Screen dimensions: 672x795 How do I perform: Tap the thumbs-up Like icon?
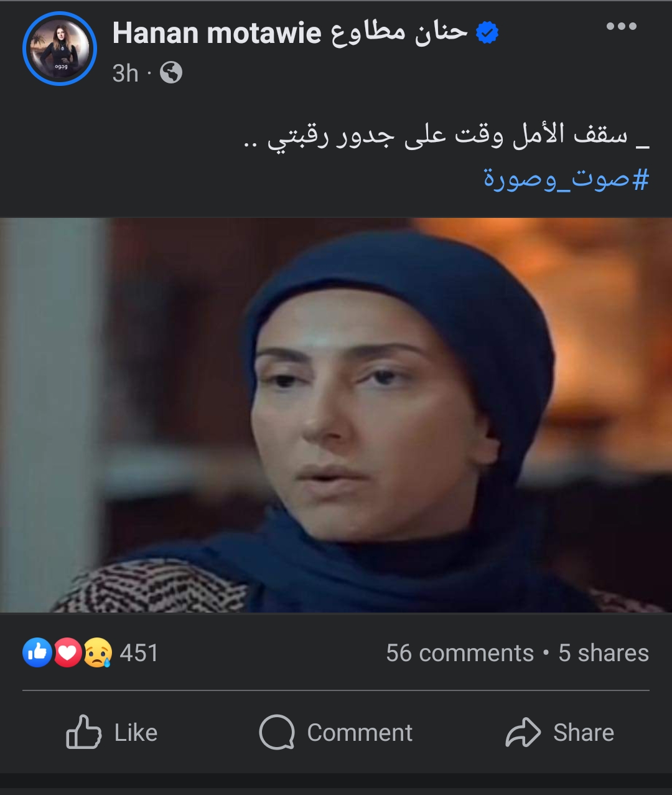84,732
